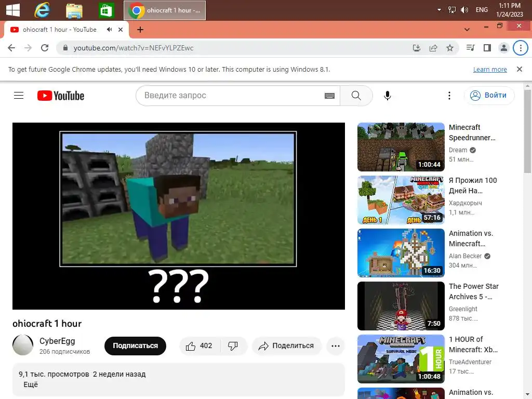Click the Подписаться subscribe button

click(135, 345)
